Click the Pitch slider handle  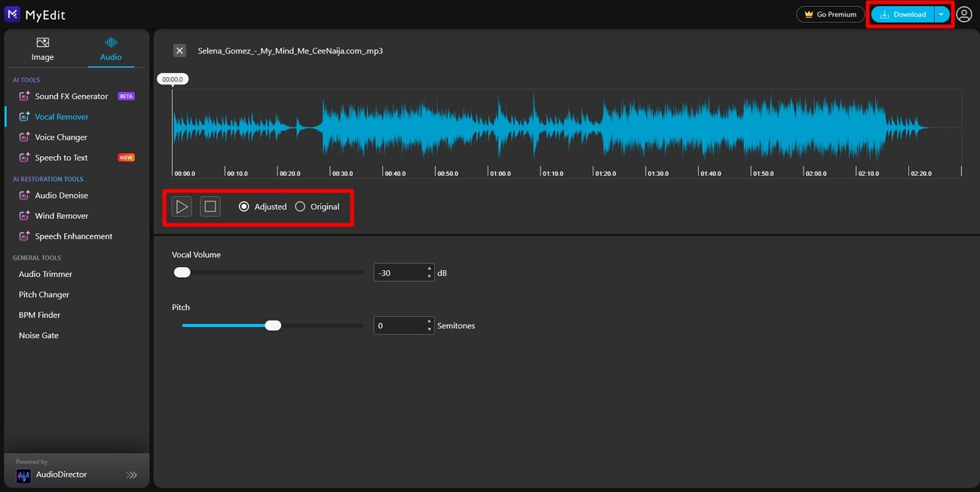(273, 325)
